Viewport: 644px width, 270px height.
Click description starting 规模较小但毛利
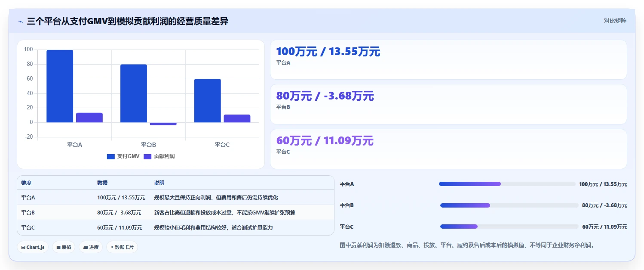[213, 227]
